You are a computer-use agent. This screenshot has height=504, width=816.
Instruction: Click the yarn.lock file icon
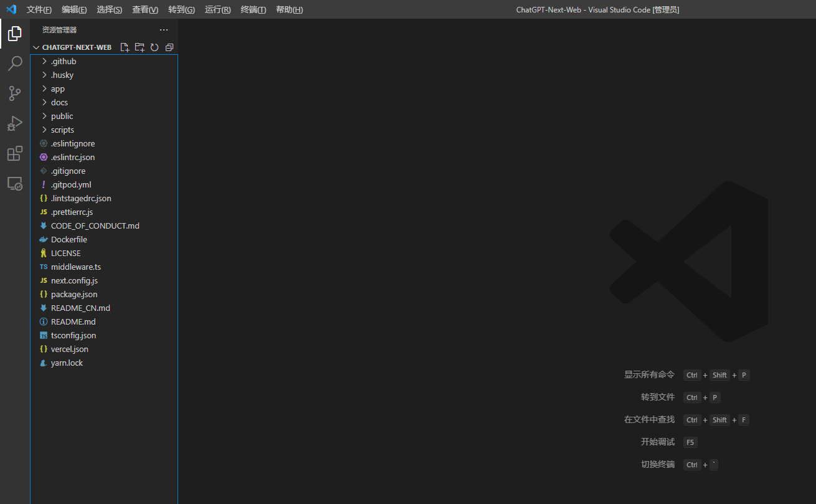44,363
